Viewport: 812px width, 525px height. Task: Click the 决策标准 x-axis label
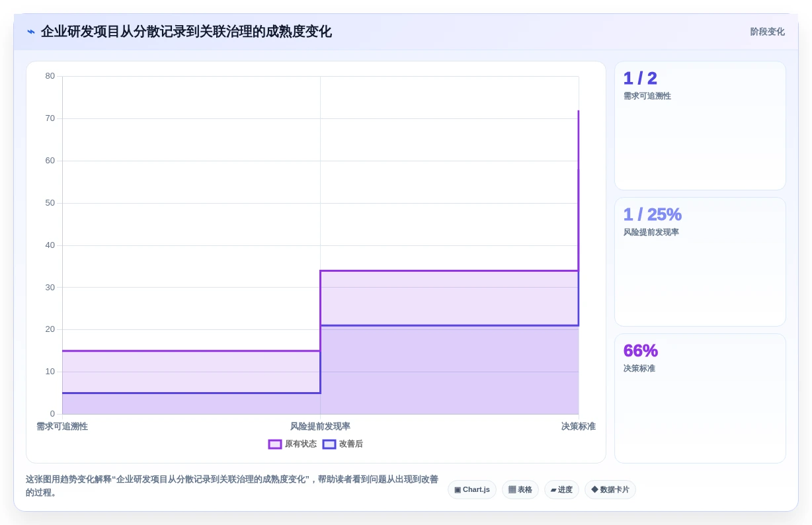pyautogui.click(x=579, y=426)
